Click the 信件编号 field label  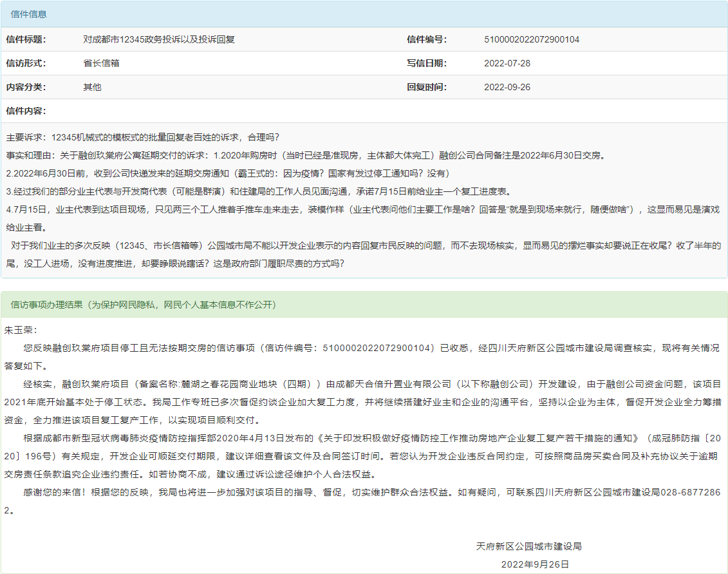pyautogui.click(x=426, y=39)
